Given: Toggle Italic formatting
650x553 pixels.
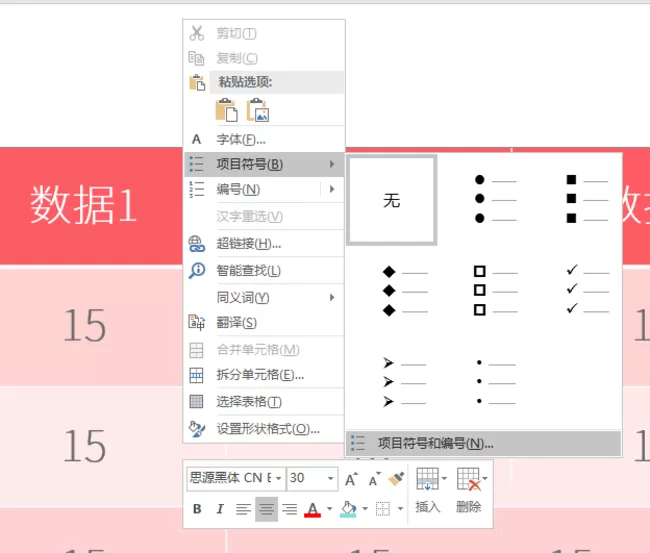Looking at the screenshot, I should tap(220, 509).
